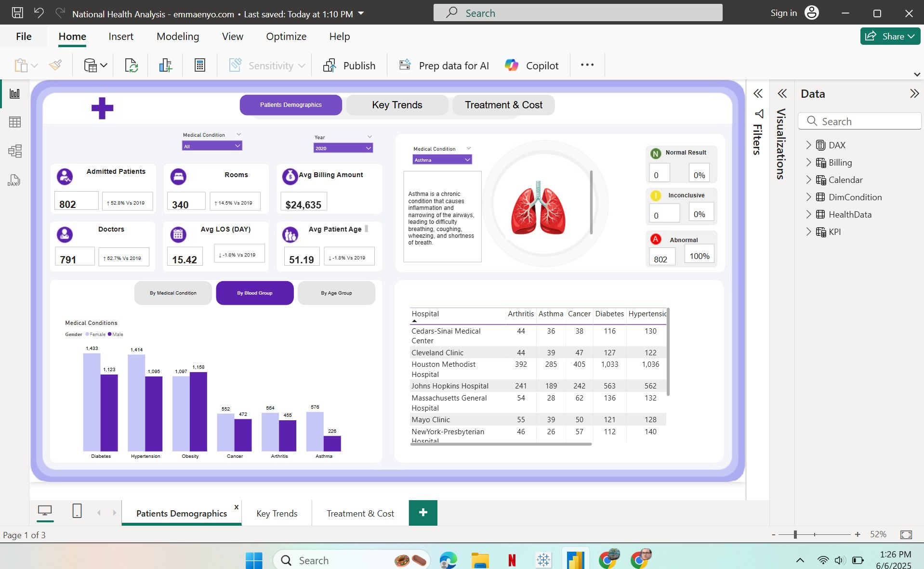Click the Get data icon
Image resolution: width=924 pixels, height=569 pixels.
tap(91, 65)
